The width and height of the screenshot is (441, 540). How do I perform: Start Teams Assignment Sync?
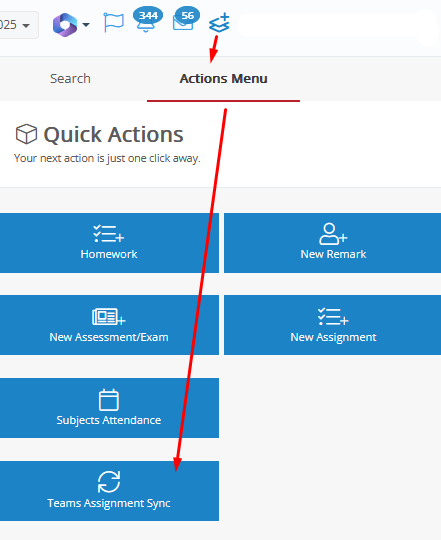point(109,491)
